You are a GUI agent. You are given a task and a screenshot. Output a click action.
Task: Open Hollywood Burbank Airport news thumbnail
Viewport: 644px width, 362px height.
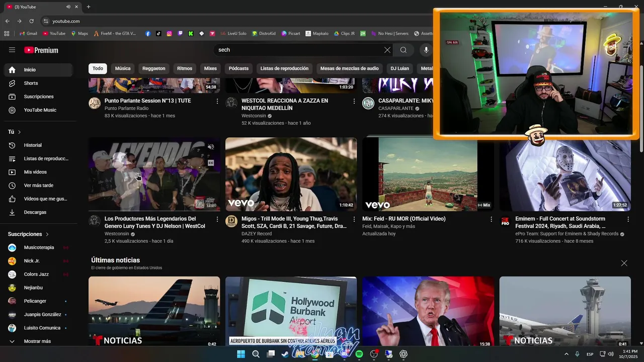click(x=291, y=311)
